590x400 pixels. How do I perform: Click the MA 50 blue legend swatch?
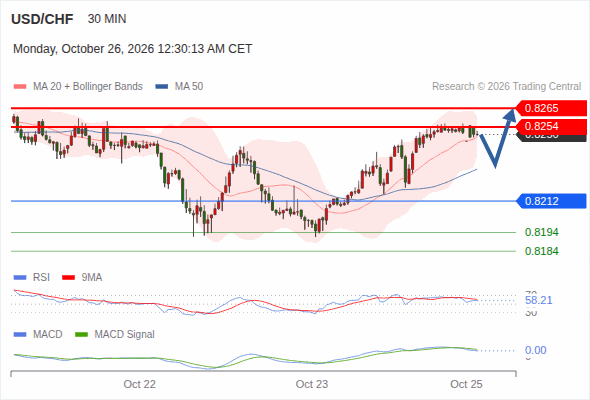pyautogui.click(x=162, y=87)
